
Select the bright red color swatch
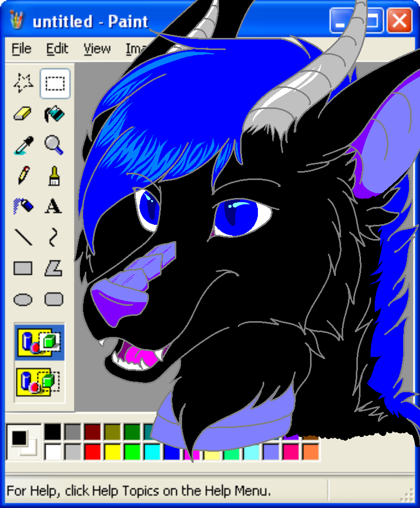pos(93,452)
